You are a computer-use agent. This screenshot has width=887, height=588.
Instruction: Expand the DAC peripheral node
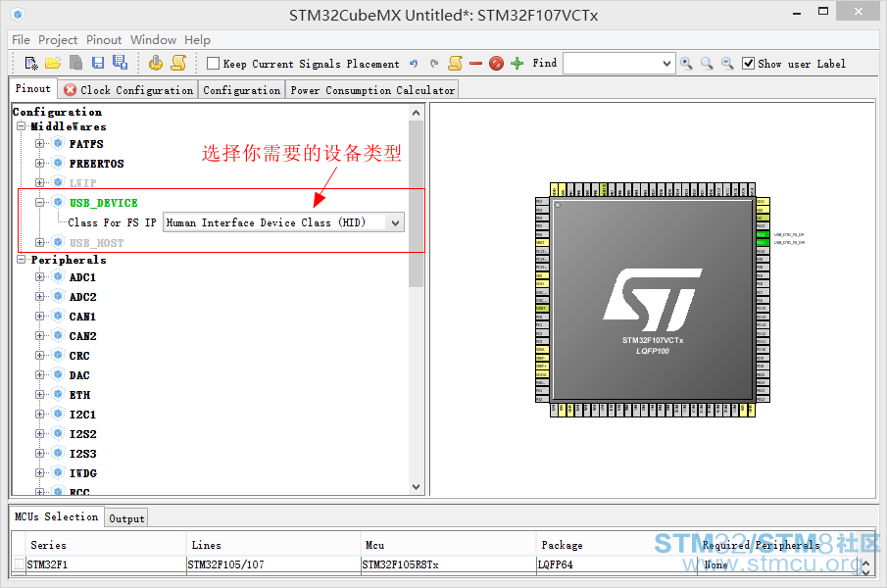pos(39,374)
